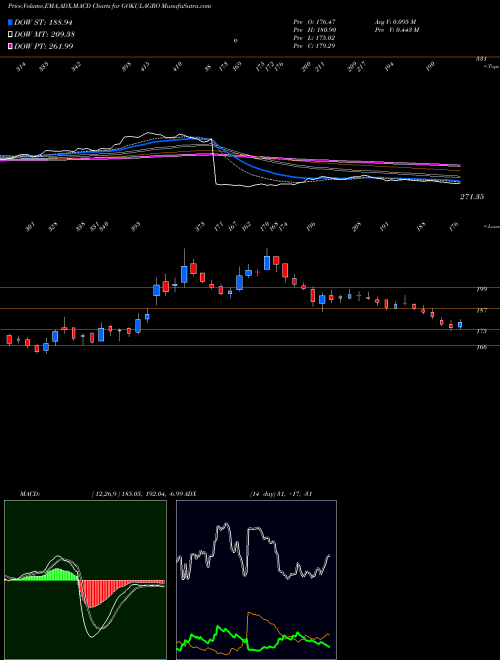Click the white DOW MT legend swatch
500x660 pixels.
tap(10, 34)
